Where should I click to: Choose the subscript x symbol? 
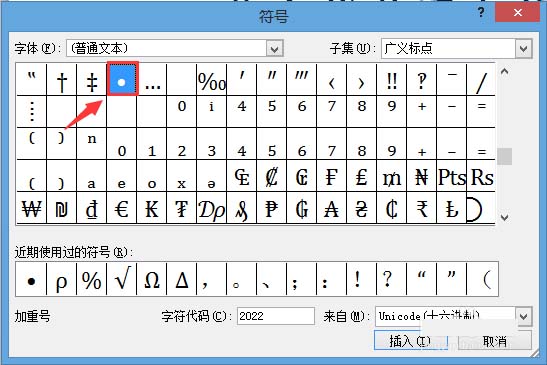click(182, 176)
